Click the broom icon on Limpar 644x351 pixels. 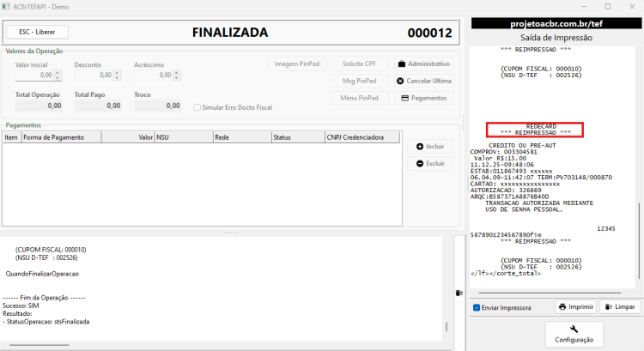[609, 306]
